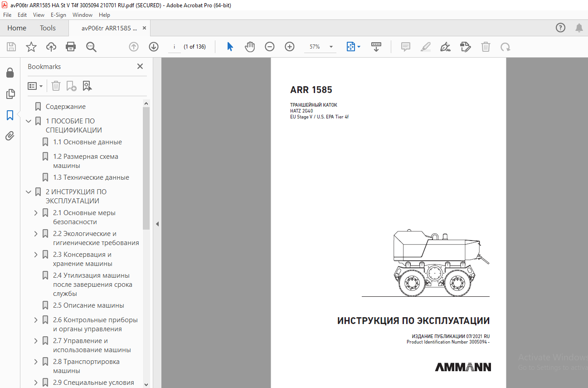588x388 pixels.
Task: Save the file with the floppy disk icon
Action: point(11,47)
